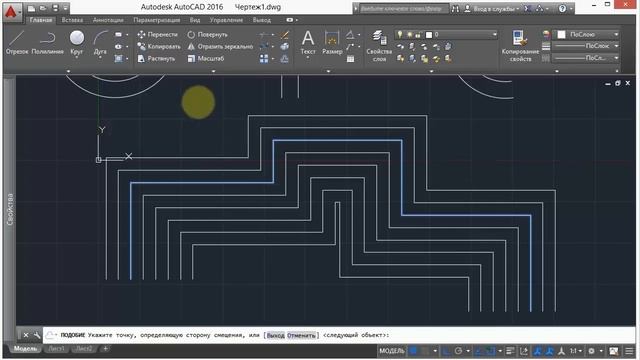The image size is (640, 360).
Task: Select the Текст (Text) tool
Action: click(x=308, y=43)
